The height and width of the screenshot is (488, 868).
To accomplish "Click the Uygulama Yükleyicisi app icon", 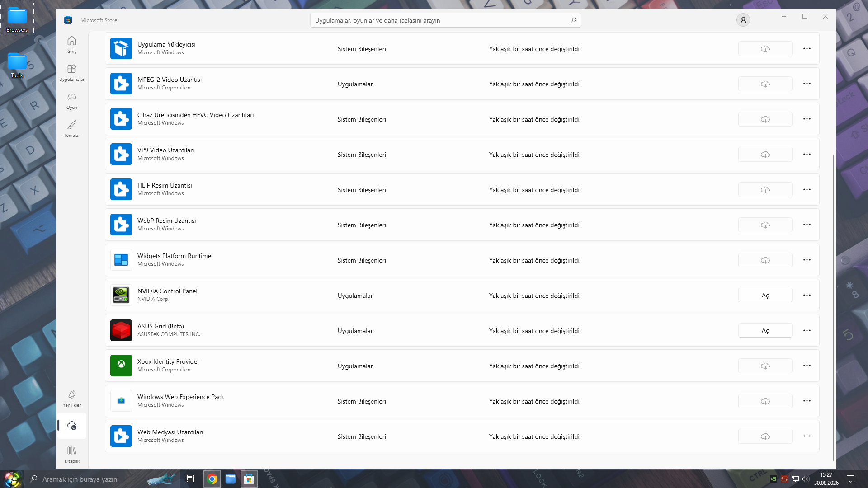I will click(x=121, y=48).
